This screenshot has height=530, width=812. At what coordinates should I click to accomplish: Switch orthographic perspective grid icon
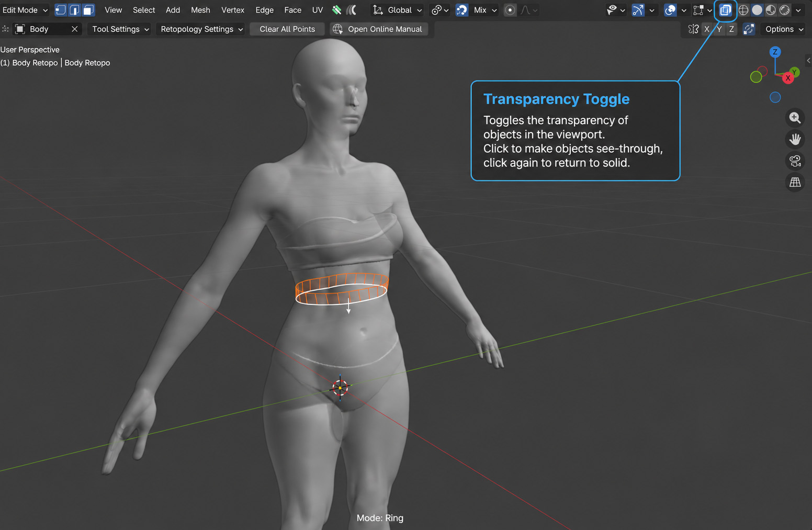pyautogui.click(x=795, y=182)
